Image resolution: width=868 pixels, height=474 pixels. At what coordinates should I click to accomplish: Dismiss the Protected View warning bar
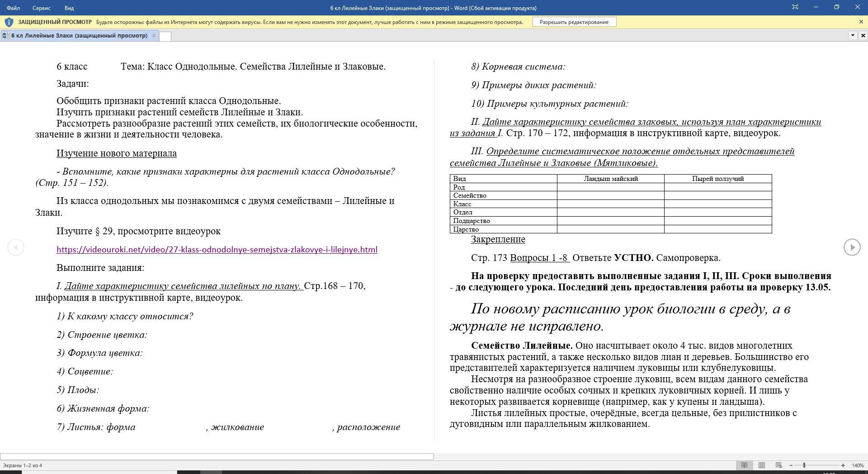[861, 22]
